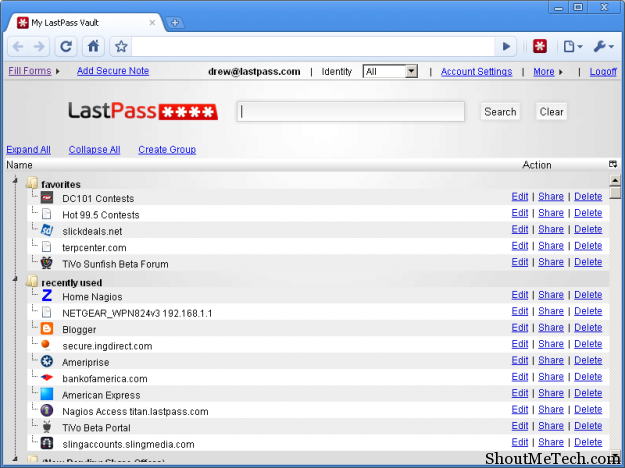Open the wrench settings menu
Screen dimensions: 625x468
pos(603,47)
